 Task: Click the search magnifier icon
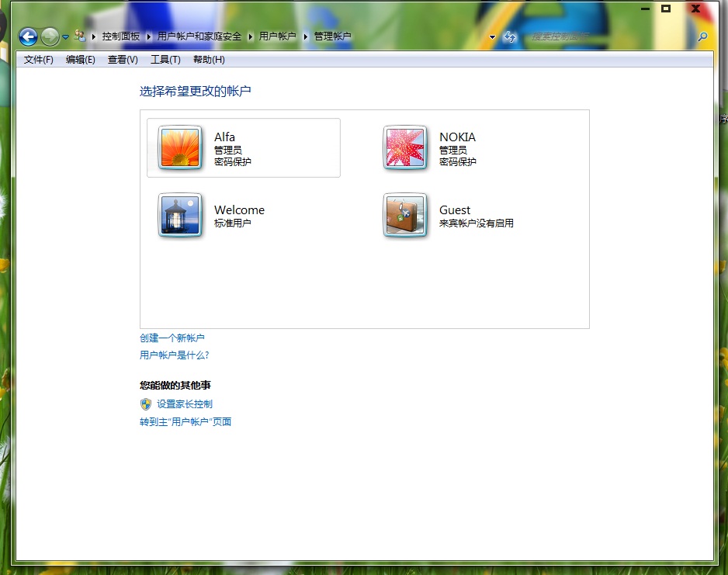click(x=702, y=36)
